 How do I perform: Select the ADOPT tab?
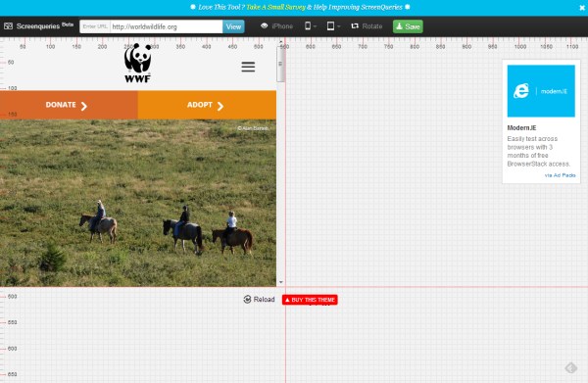(207, 105)
